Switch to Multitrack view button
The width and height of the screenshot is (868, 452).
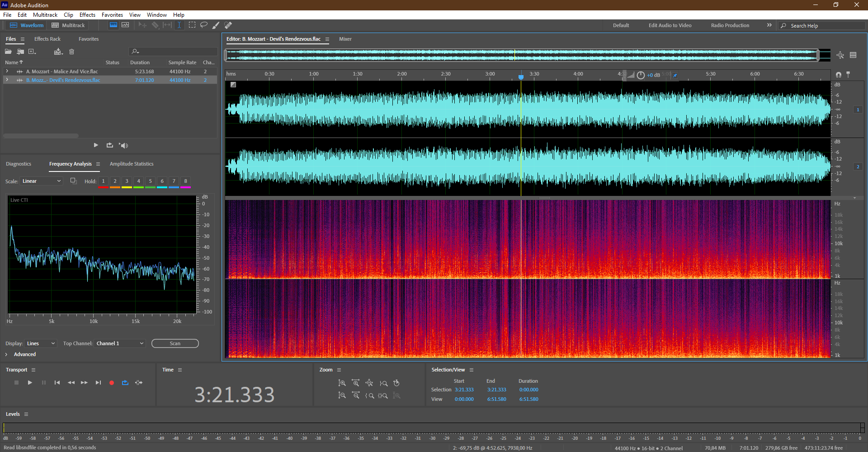(x=68, y=25)
